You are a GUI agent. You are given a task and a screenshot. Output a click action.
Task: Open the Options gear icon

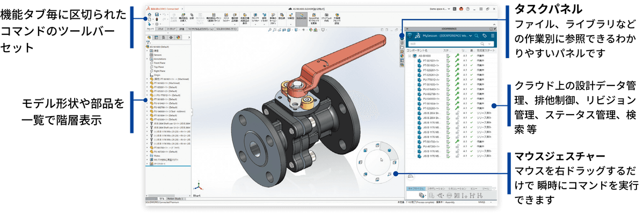coord(157,24)
